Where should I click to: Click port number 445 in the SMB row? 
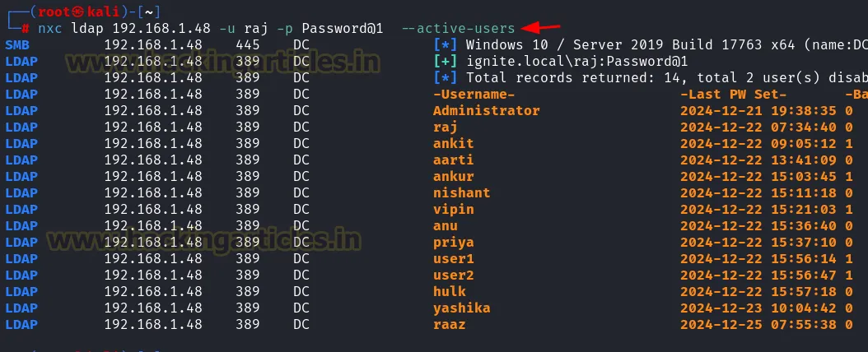pos(247,44)
